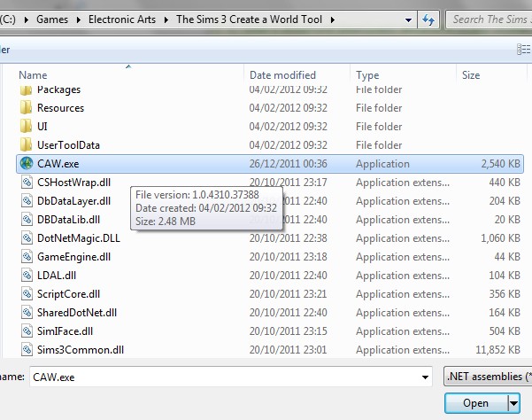Viewport: 532px width, 420px height.
Task: Click the CSHostWrap.dll file icon
Action: pos(27,183)
